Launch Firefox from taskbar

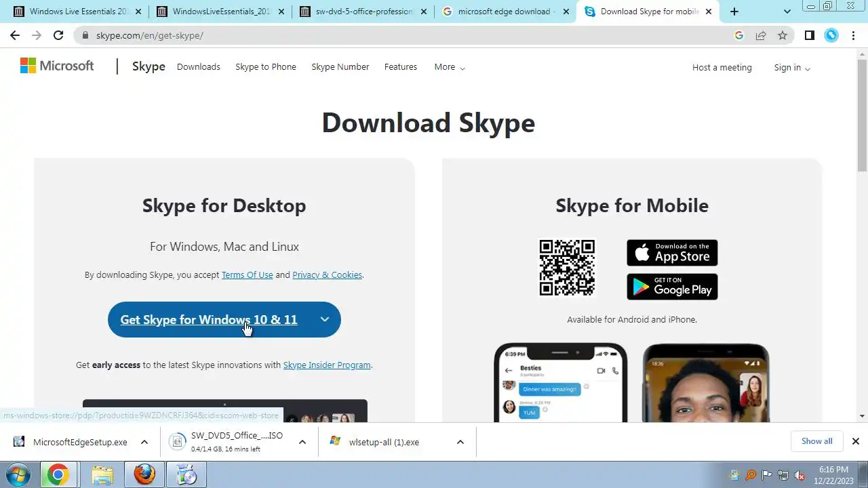click(x=144, y=475)
